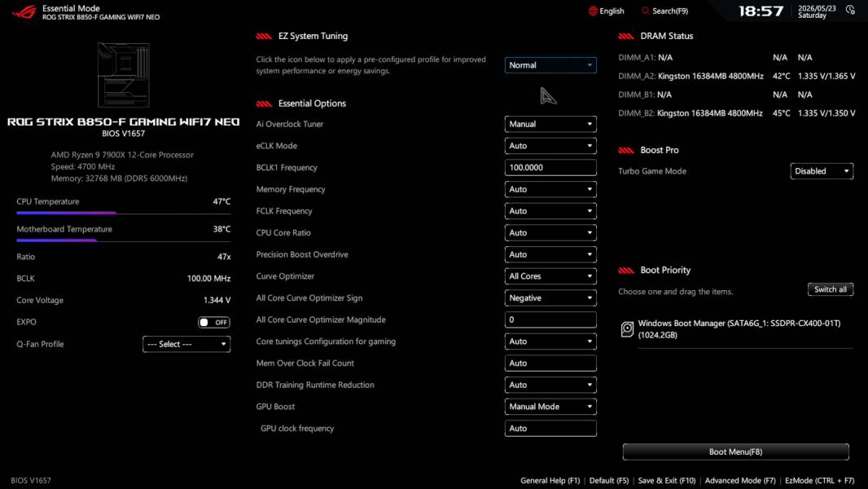Click the English language selector
The width and height of the screenshot is (868, 489).
[606, 11]
